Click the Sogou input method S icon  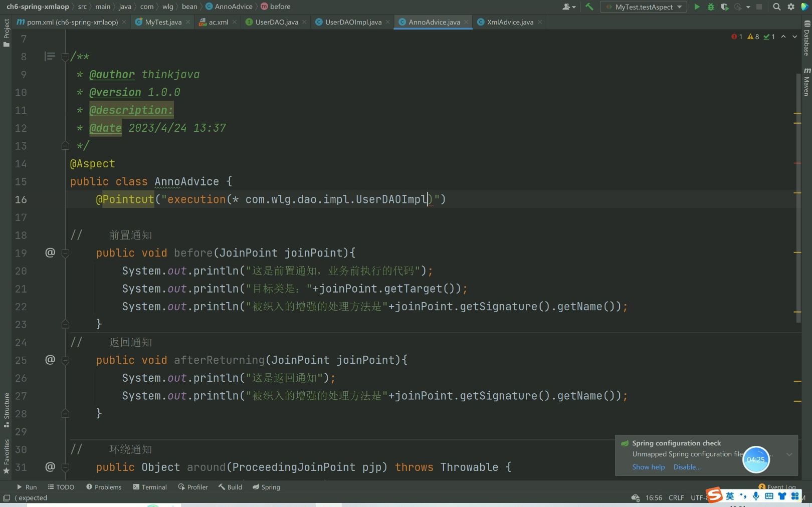714,495
